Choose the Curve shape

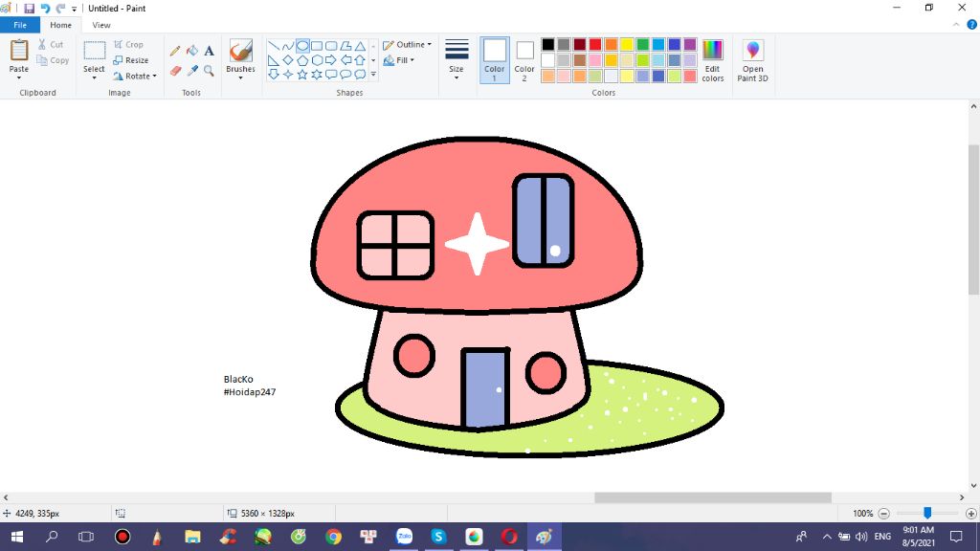[x=288, y=46]
